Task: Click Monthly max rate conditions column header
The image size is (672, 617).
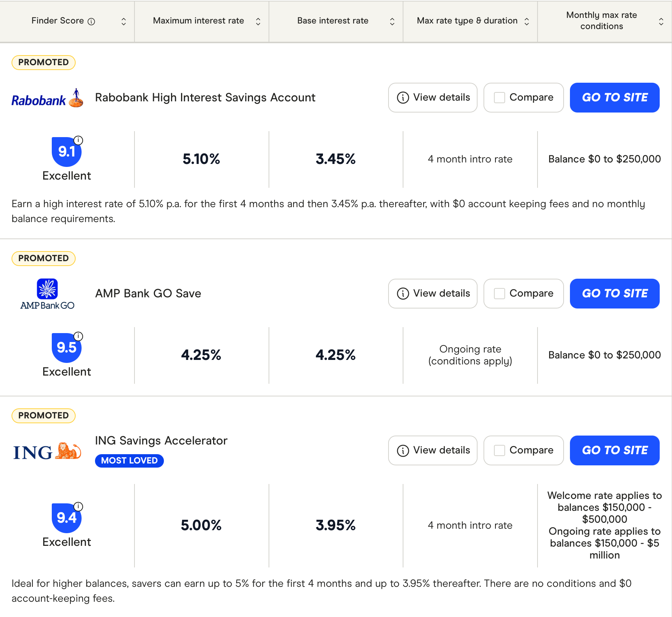Action: pos(601,21)
